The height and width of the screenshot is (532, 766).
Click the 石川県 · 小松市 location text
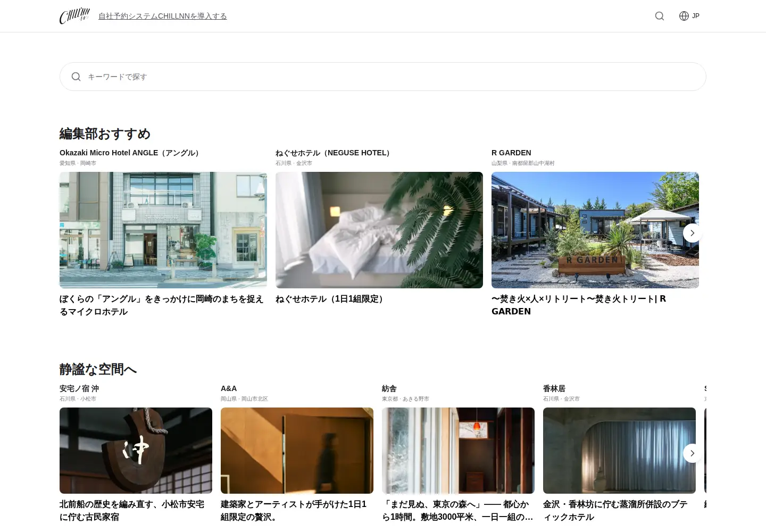point(78,399)
